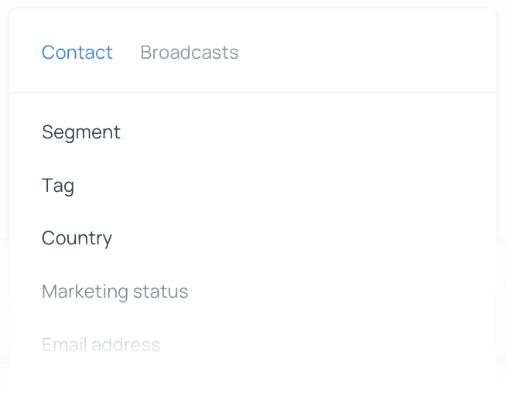Click the faded Email address entry
This screenshot has width=506, height=420.
[101, 345]
